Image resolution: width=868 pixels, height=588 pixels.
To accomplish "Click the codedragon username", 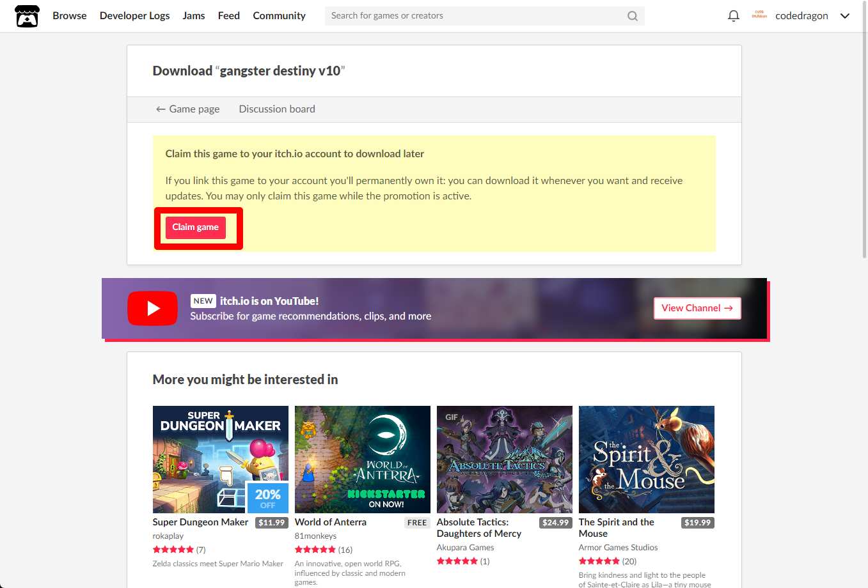I will [x=801, y=16].
